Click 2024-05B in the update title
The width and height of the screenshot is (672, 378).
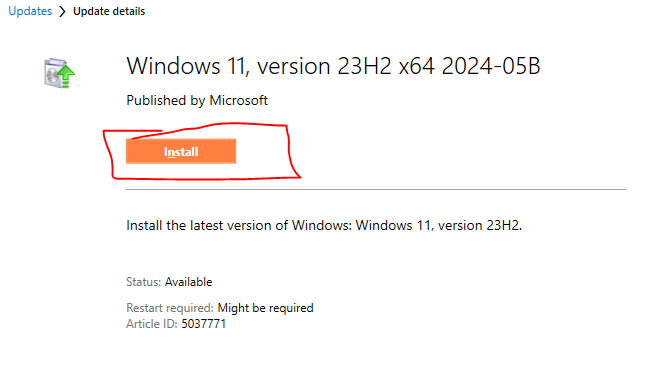491,66
